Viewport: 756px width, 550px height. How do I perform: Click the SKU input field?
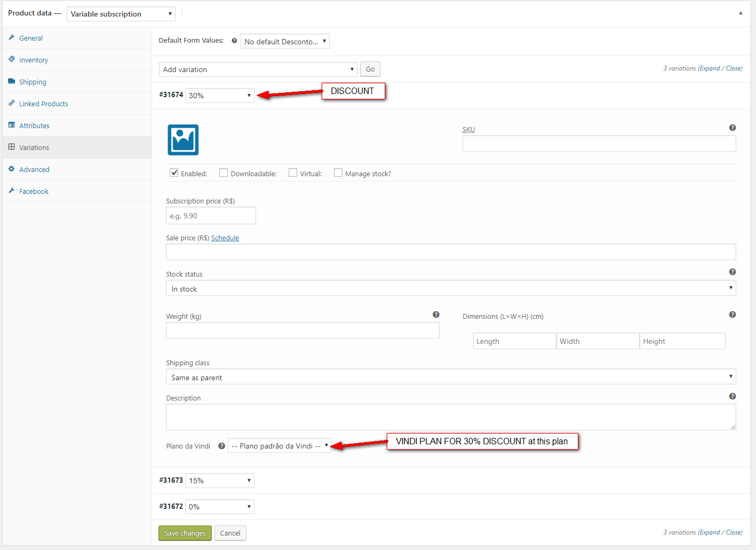click(x=599, y=143)
